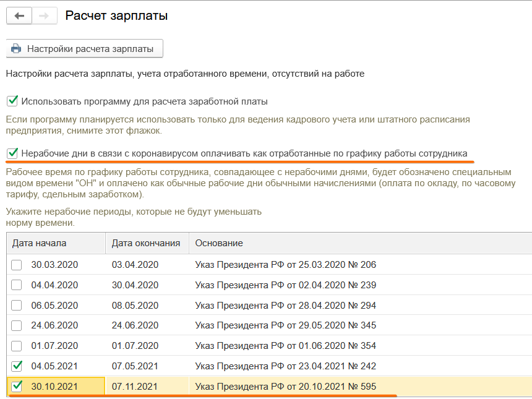Click the Дата окончания column header

pyautogui.click(x=146, y=243)
